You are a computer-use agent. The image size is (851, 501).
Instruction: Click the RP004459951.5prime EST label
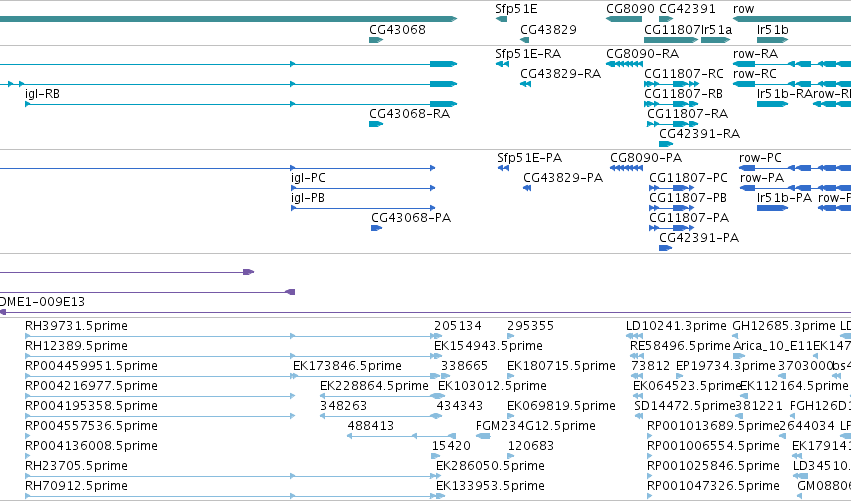click(x=91, y=366)
